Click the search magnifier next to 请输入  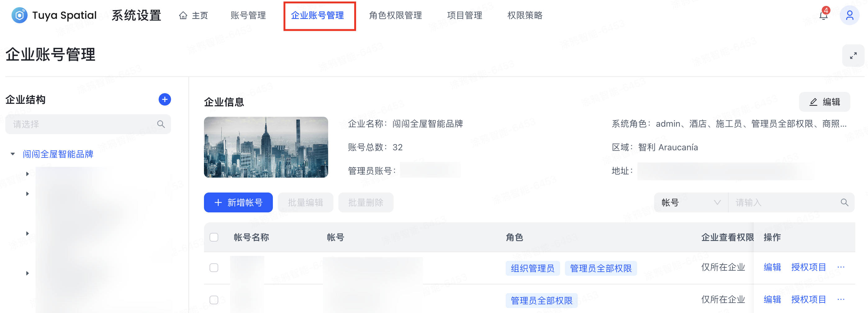pyautogui.click(x=844, y=202)
